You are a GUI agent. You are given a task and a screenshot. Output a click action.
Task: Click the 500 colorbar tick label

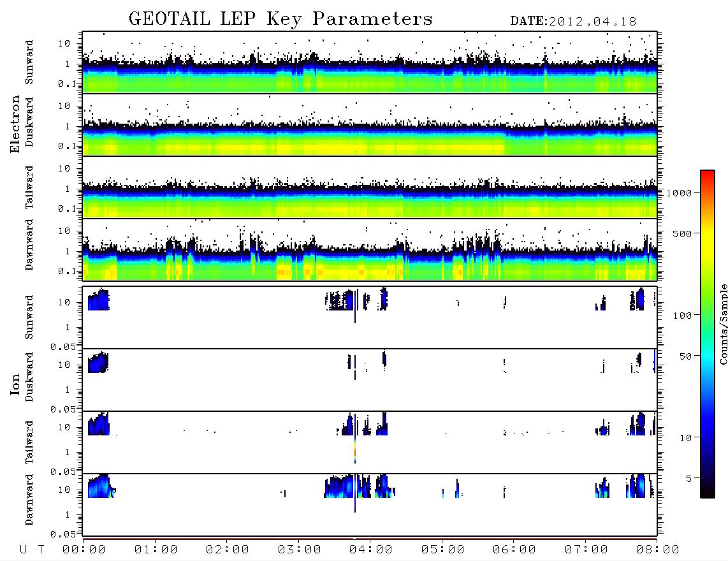[x=683, y=234]
